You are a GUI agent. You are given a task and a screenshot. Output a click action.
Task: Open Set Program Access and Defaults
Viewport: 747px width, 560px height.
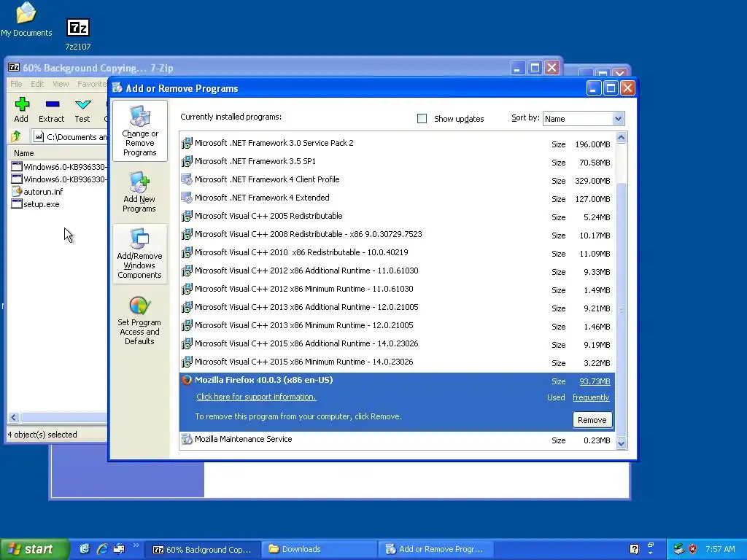[x=139, y=321]
